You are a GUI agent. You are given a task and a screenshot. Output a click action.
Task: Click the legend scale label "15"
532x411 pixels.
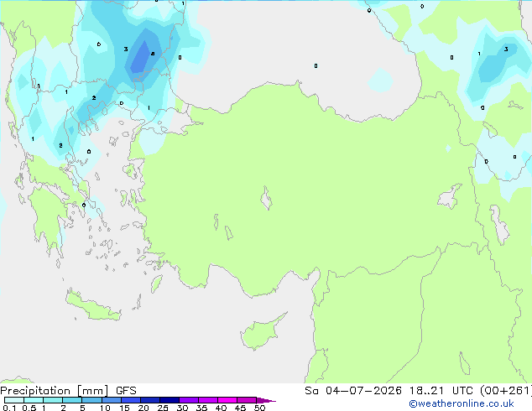(124, 408)
